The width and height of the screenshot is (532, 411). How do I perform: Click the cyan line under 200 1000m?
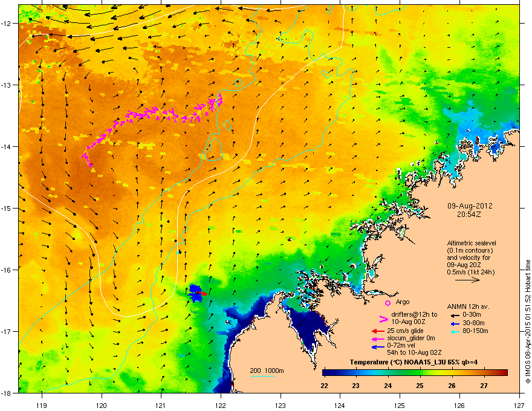(262, 376)
